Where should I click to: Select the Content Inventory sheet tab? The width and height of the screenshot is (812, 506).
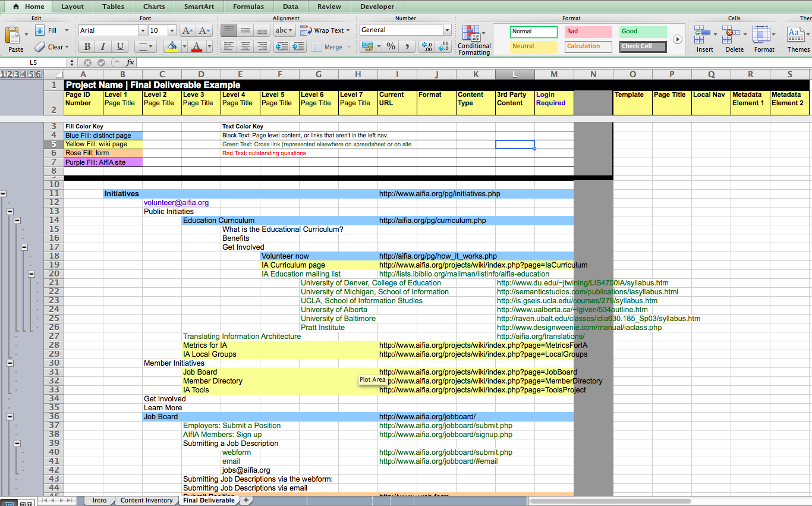147,501
